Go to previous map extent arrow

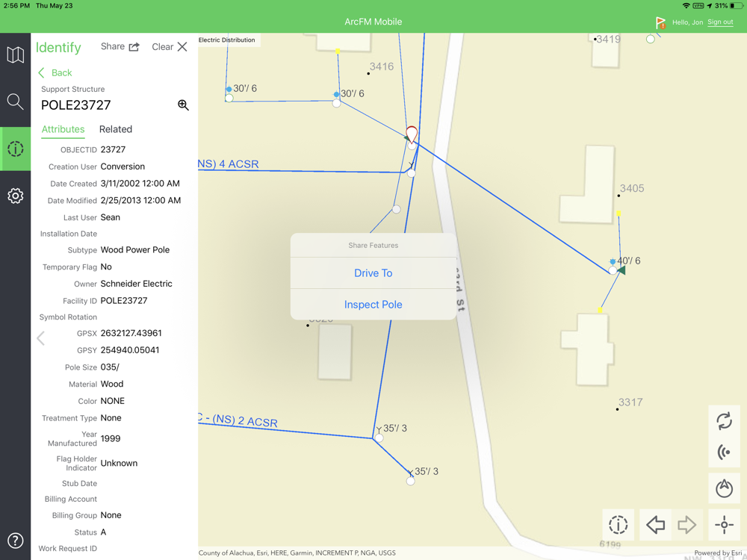point(656,525)
